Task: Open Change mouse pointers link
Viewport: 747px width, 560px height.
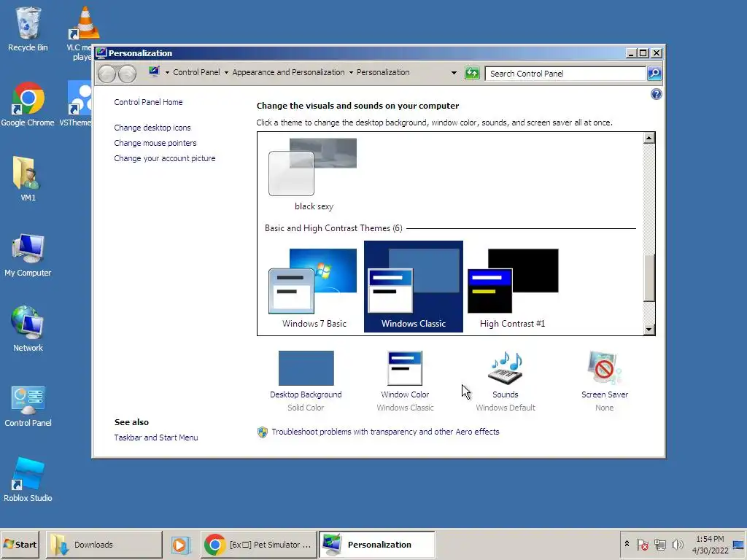Action: (x=155, y=143)
